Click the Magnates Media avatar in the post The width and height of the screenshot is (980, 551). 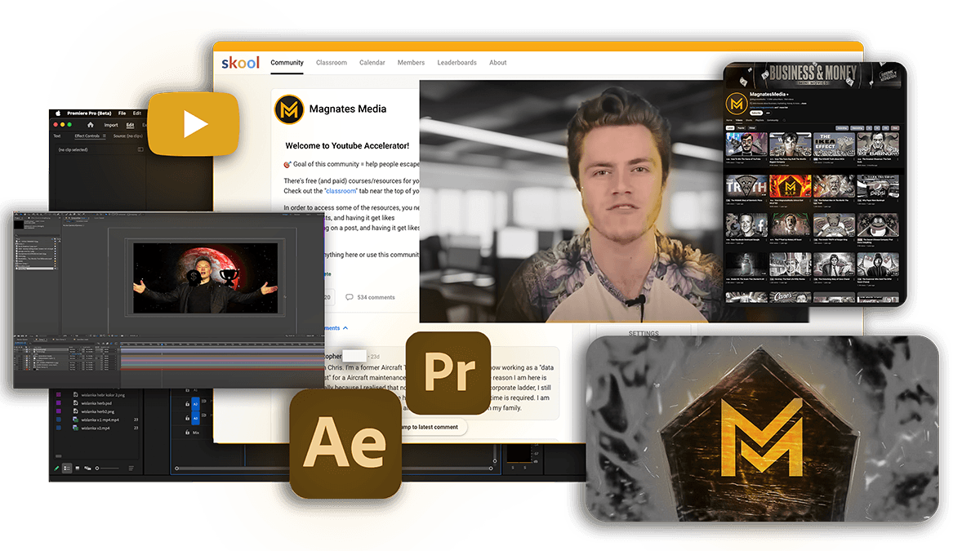click(288, 109)
